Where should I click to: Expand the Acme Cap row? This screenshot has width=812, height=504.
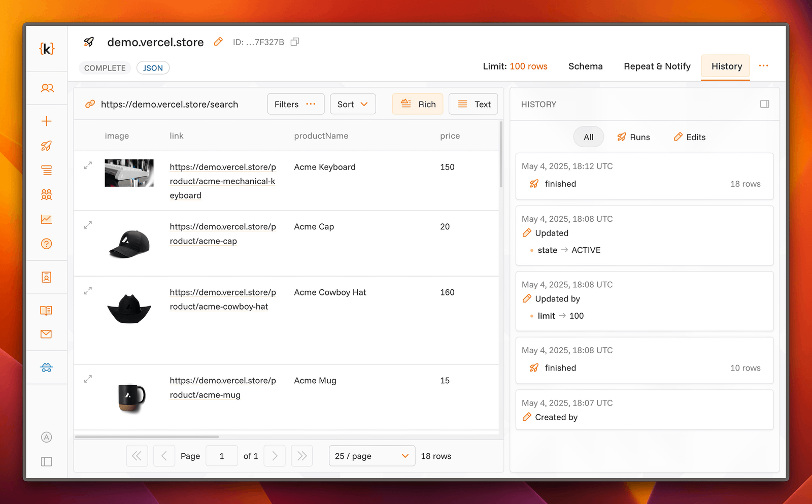point(88,225)
